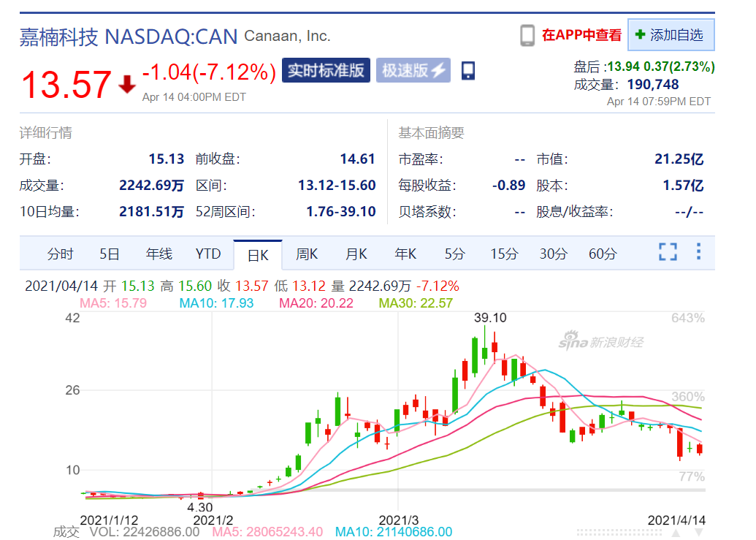
Task: Open the chart's three-dot more menu
Action: (x=698, y=251)
